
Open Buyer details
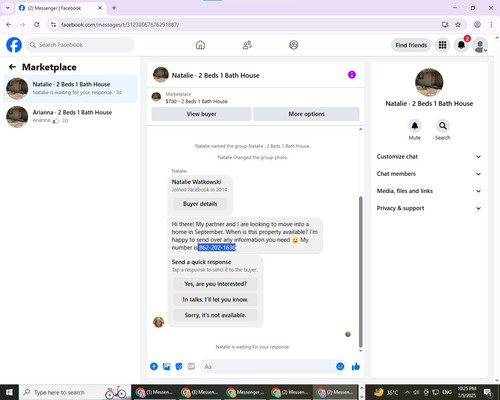point(200,204)
